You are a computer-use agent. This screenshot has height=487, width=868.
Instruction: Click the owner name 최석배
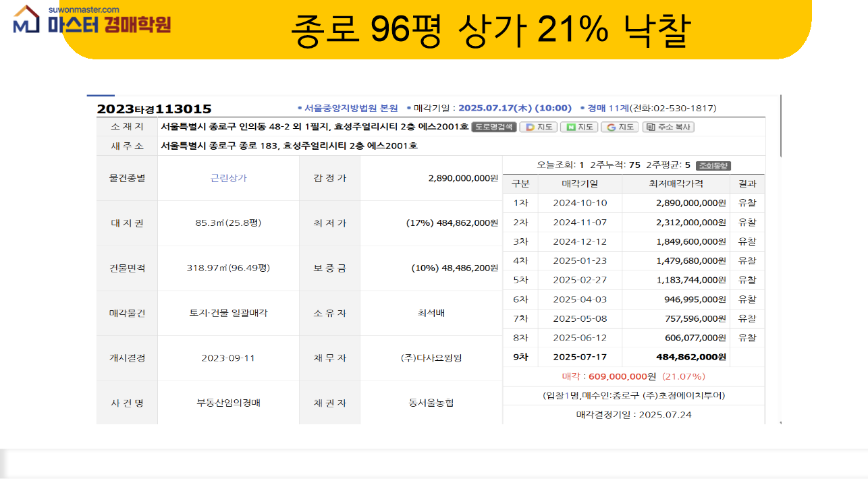[x=431, y=313]
